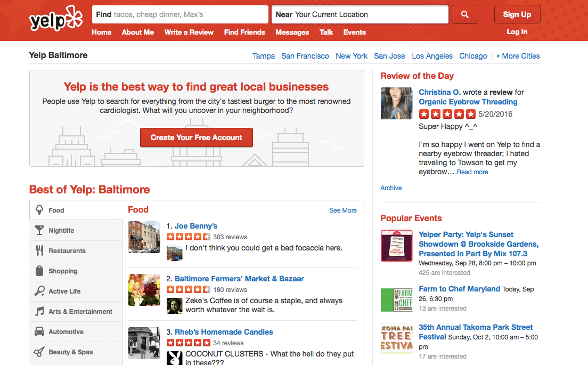
Task: Open Find Friends in navigation bar
Action: coord(244,33)
